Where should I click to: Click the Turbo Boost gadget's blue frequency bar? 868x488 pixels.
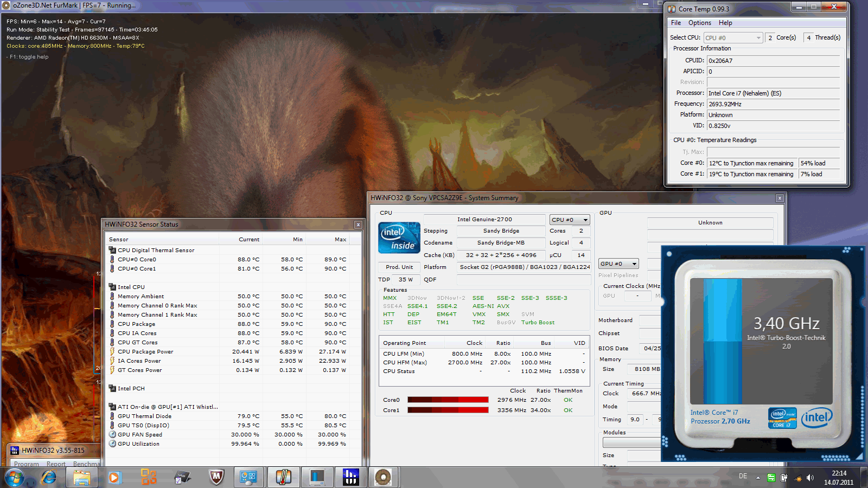[x=723, y=342]
